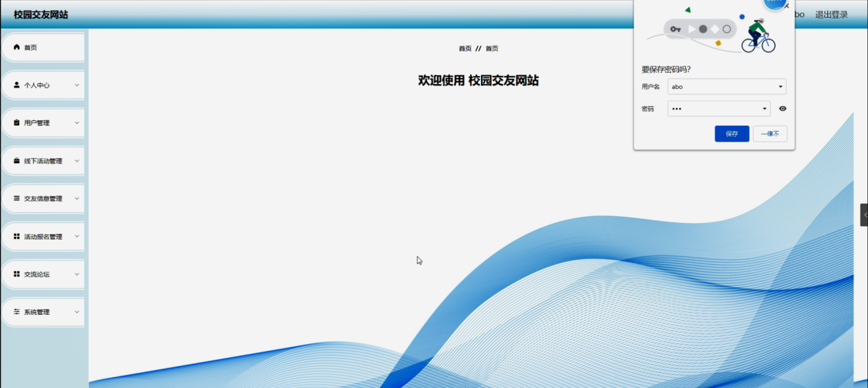Open the 交流论坛 sidebar menu
Image resolution: width=868 pixels, height=388 pixels.
[42, 274]
